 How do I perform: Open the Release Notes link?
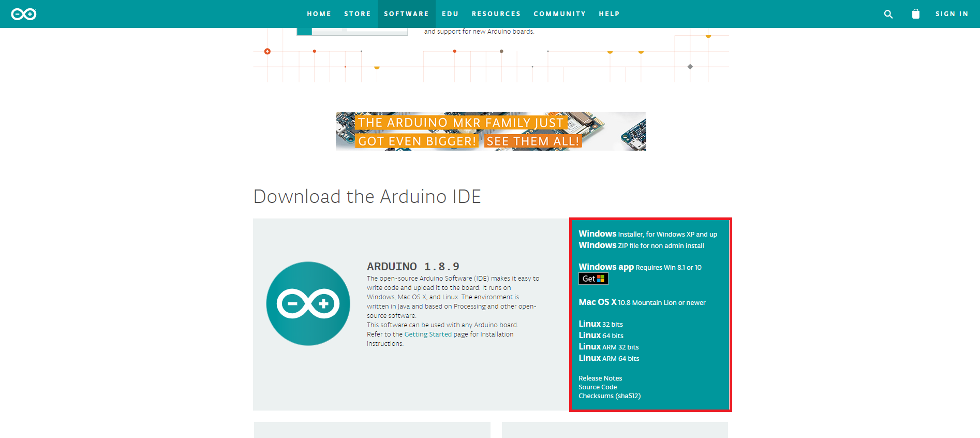click(600, 378)
